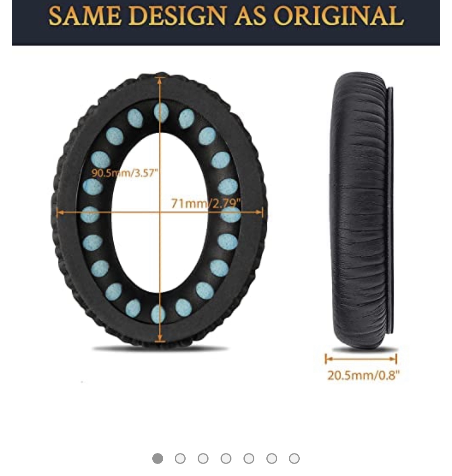Go to the second image indicator dot
Viewport: 452px width, 476px height.
pos(180,458)
